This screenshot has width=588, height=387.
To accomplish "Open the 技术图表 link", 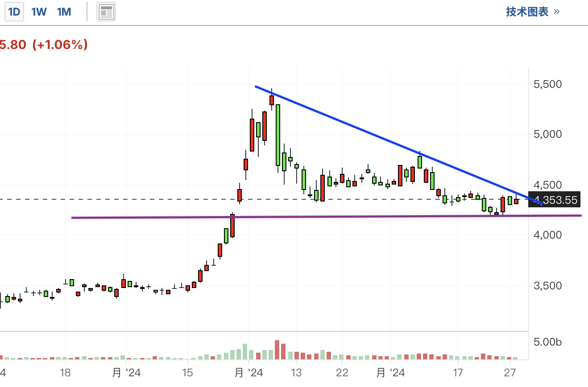I will (x=533, y=12).
